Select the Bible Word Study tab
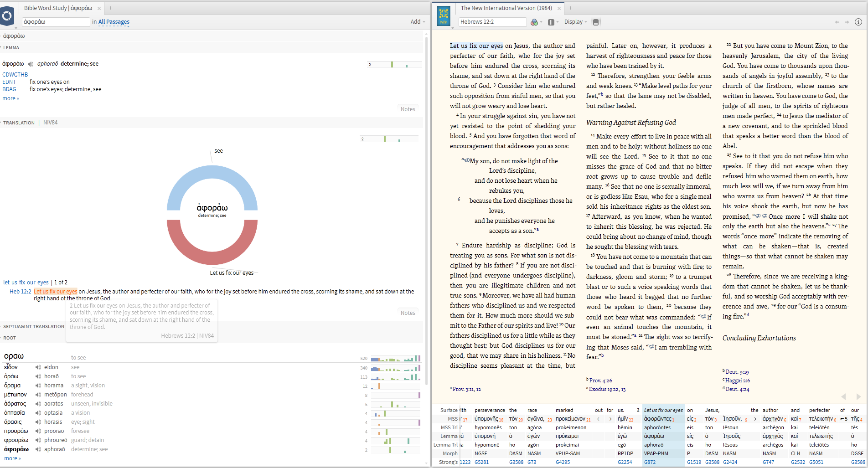This screenshot has height=468, width=868. coord(58,8)
